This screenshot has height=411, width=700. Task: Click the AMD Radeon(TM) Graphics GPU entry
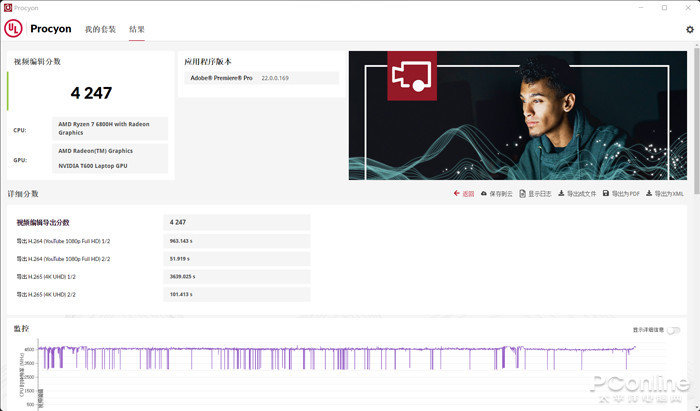pyautogui.click(x=96, y=151)
